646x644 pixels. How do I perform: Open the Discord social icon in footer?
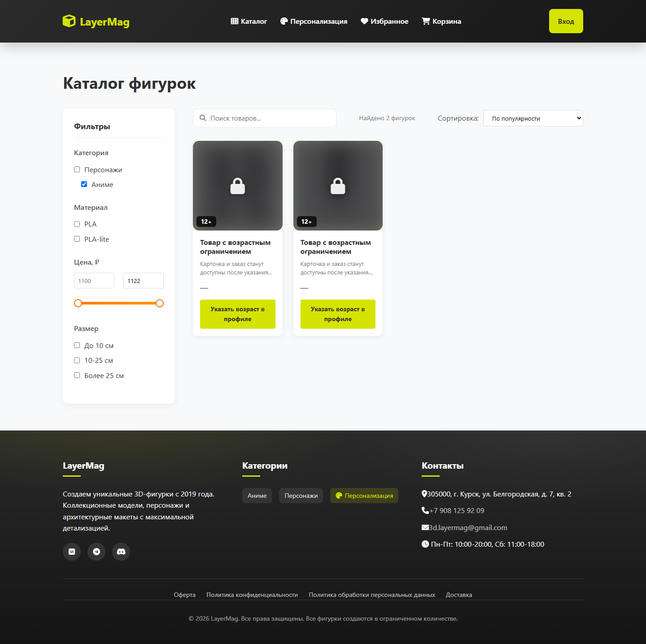(121, 552)
